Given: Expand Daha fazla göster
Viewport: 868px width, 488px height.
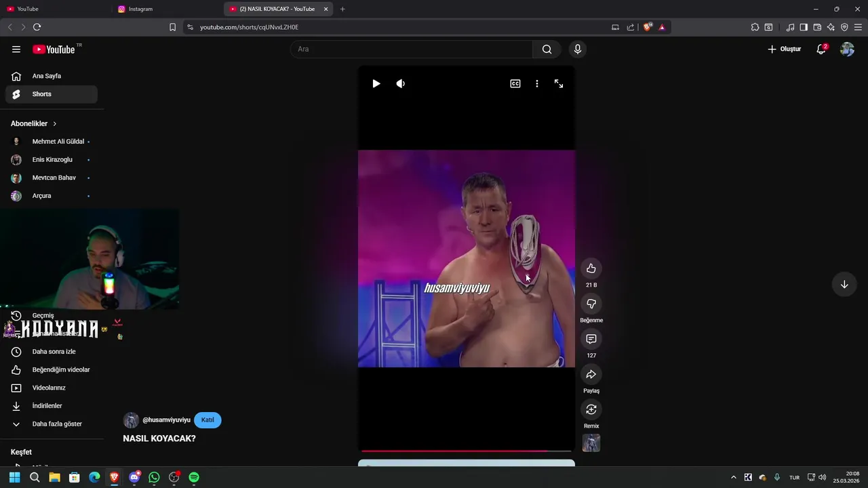Looking at the screenshot, I should click(x=52, y=424).
